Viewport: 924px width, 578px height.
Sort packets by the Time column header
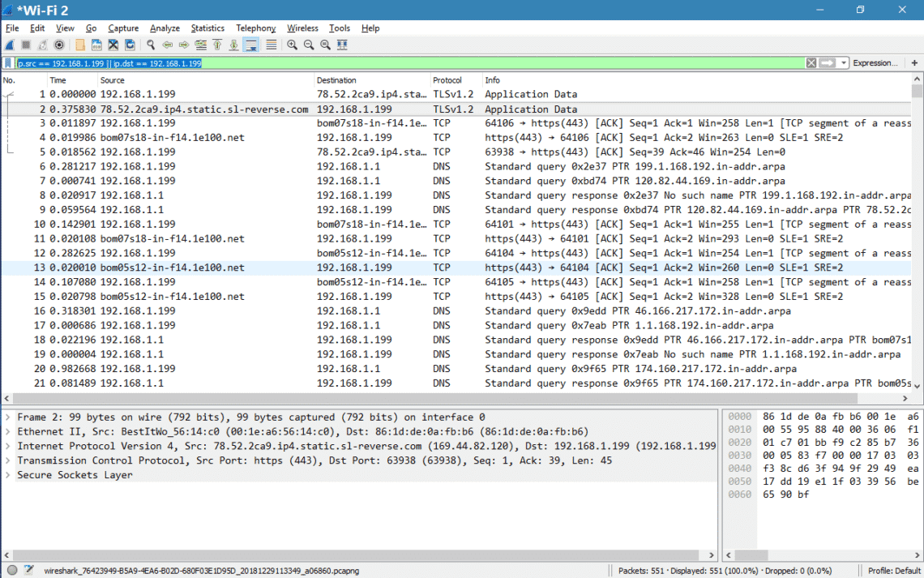pyautogui.click(x=72, y=80)
